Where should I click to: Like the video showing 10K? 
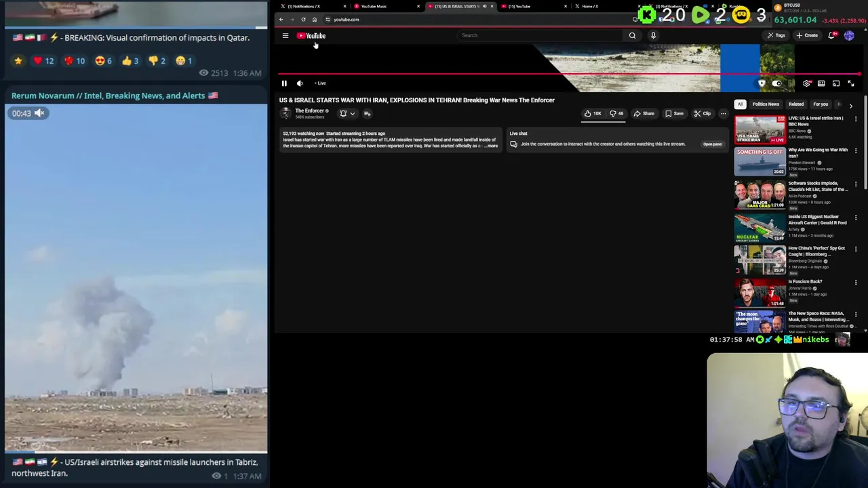point(593,114)
